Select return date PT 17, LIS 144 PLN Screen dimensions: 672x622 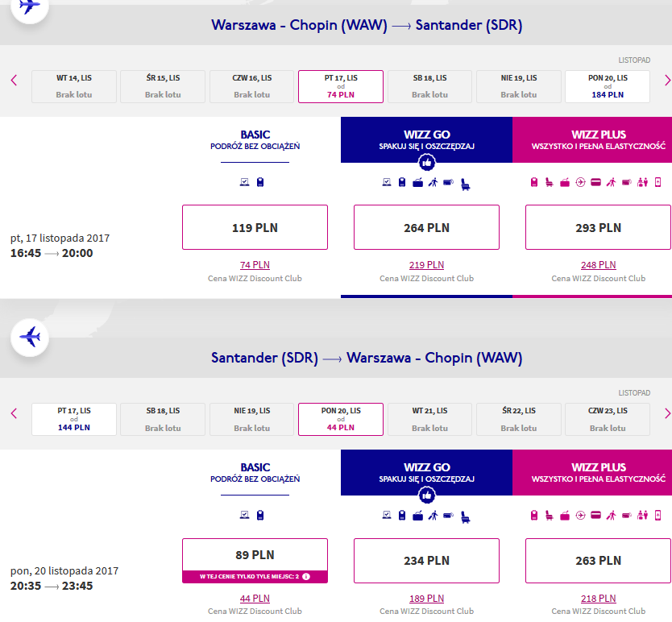[73, 419]
